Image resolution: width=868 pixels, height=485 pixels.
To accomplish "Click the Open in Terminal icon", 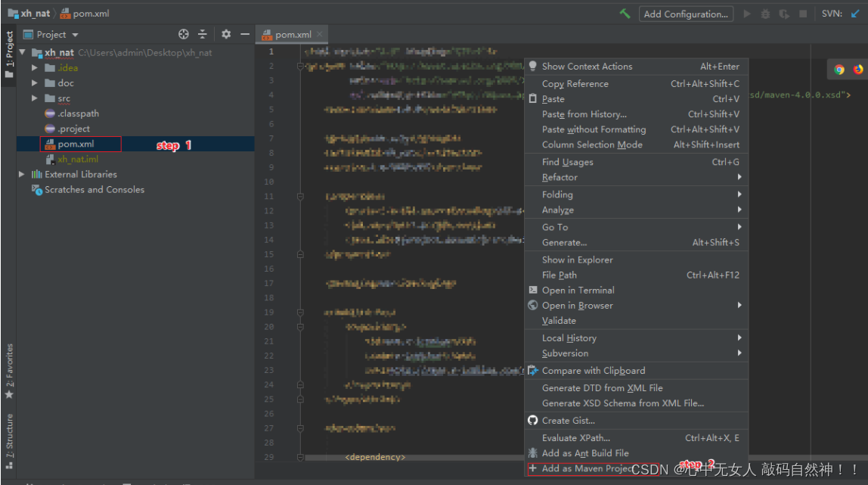I will (532, 290).
